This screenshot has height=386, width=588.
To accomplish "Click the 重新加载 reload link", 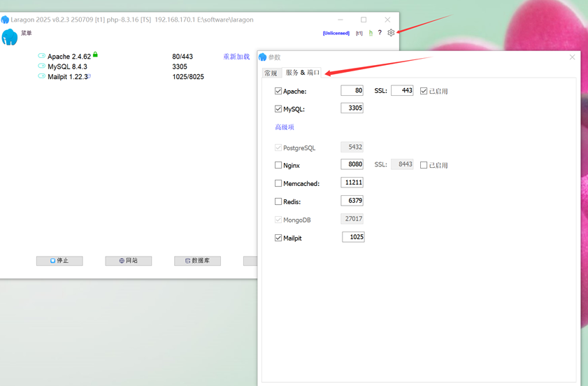I will pos(236,56).
